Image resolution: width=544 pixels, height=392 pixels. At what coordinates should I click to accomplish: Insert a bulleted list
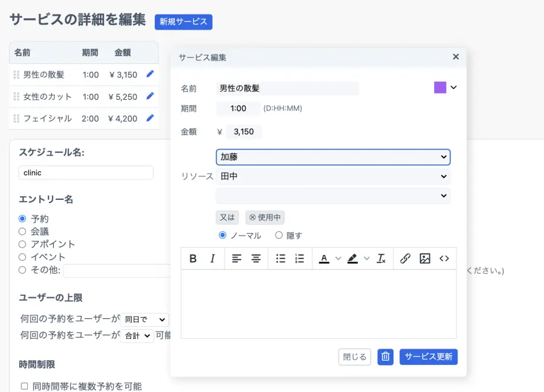[x=280, y=259]
